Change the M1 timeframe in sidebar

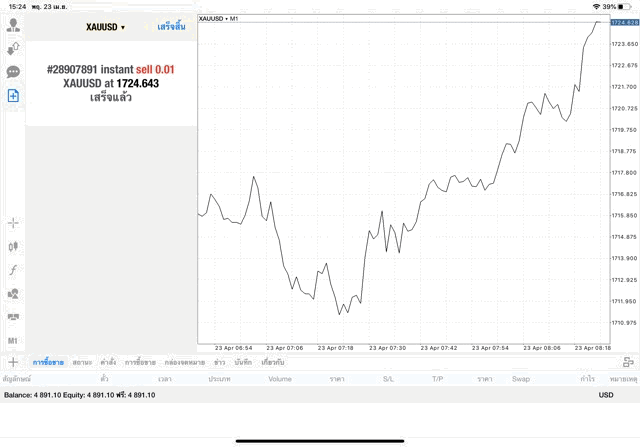13,340
